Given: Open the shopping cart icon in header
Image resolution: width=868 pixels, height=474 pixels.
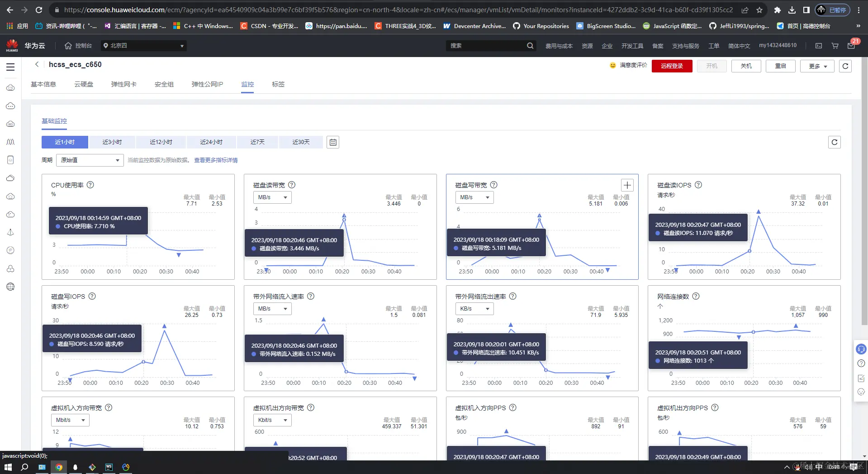Looking at the screenshot, I should (x=835, y=46).
